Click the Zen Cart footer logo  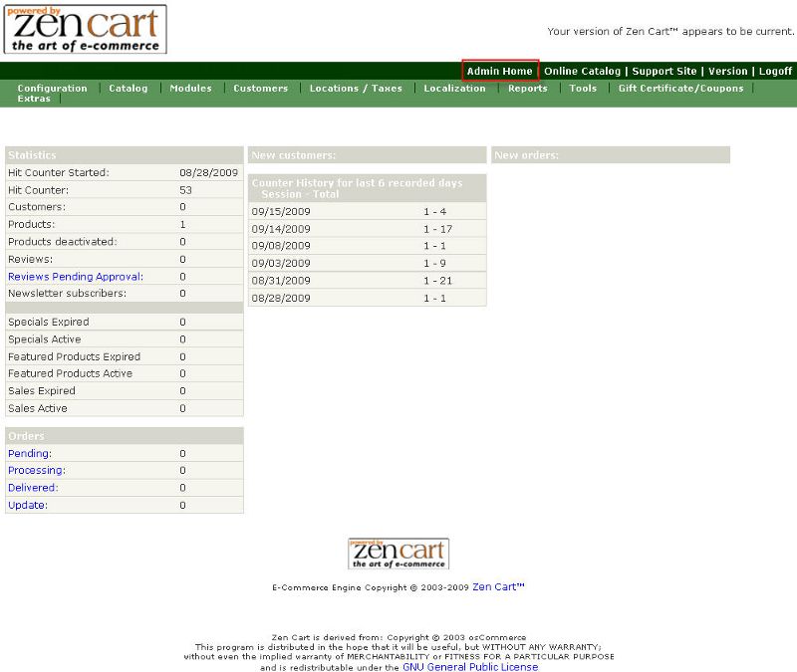tap(398, 554)
